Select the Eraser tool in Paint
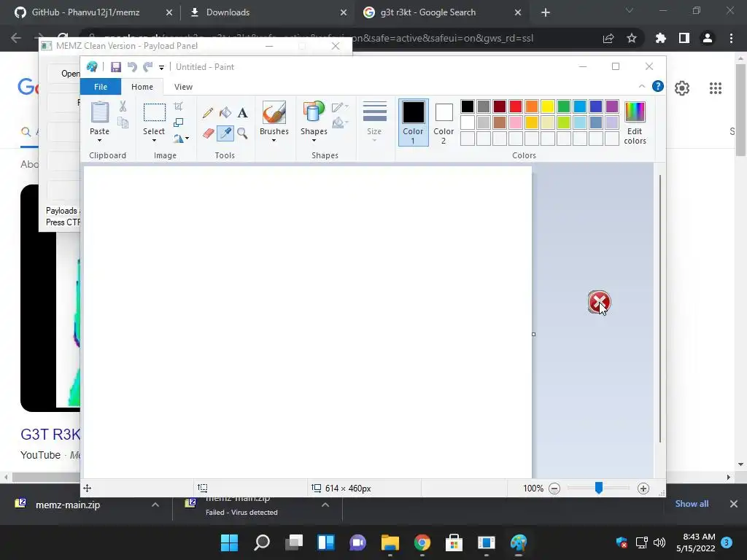The width and height of the screenshot is (747, 560). [208, 133]
